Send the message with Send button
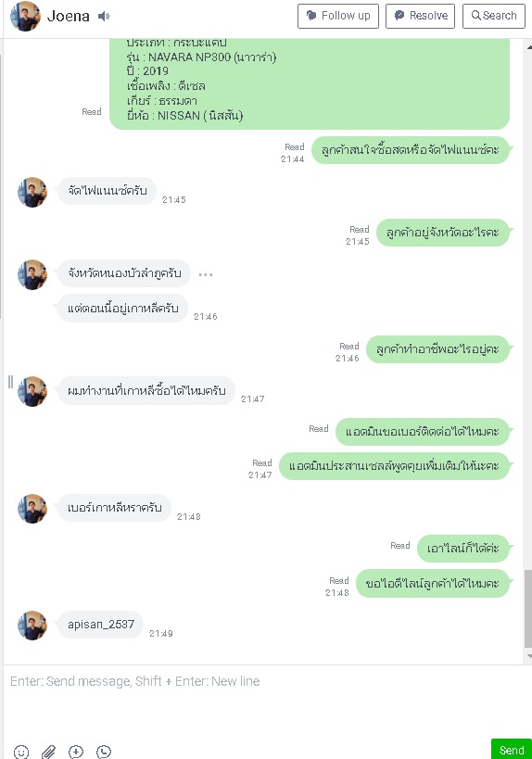The image size is (532, 759). (512, 750)
